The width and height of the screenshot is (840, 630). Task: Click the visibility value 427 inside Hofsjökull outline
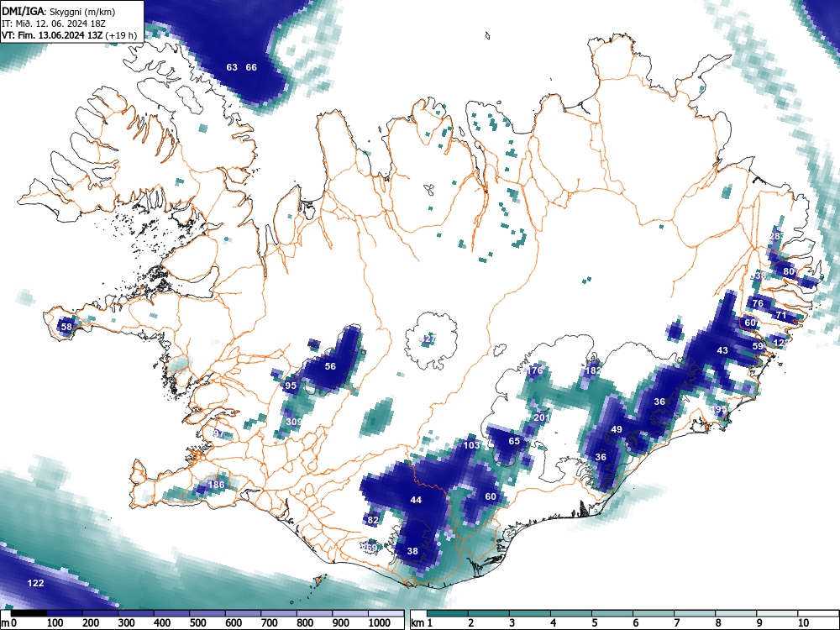[x=429, y=339]
